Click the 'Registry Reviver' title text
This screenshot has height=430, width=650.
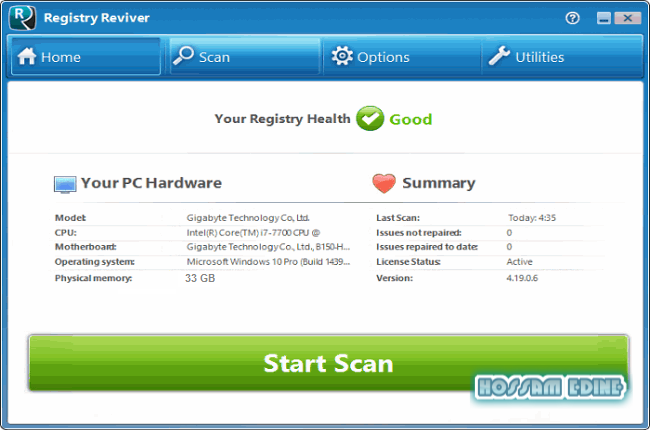[97, 18]
